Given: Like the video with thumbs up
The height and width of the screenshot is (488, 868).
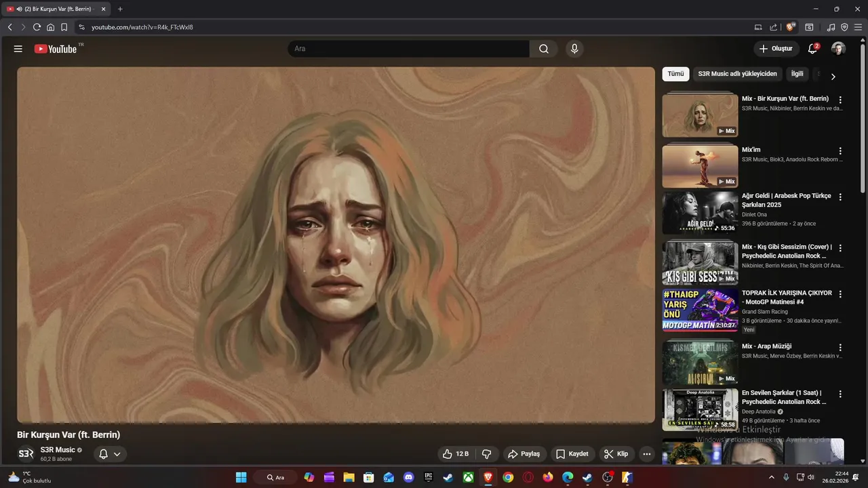Looking at the screenshot, I should click(456, 454).
